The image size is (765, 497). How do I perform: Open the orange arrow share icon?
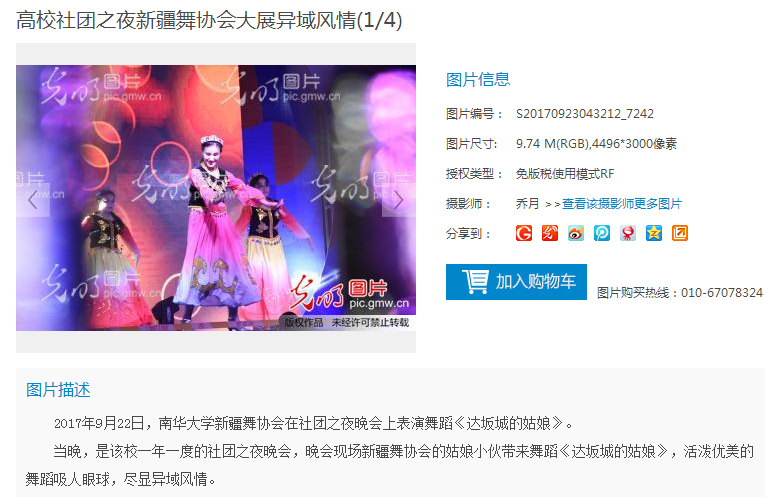point(680,233)
